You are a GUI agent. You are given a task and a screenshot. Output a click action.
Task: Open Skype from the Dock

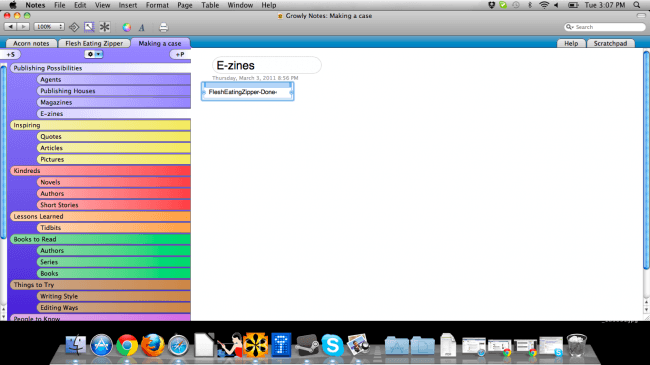(x=332, y=345)
